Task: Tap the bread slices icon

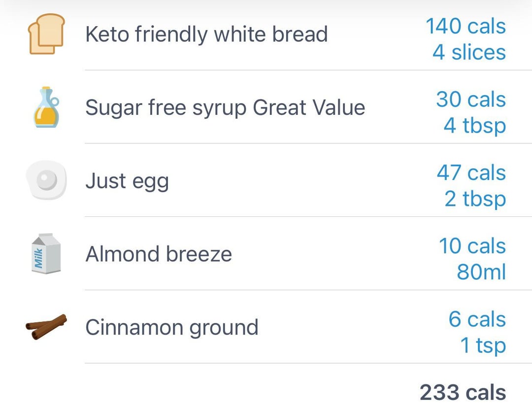Action: point(46,34)
